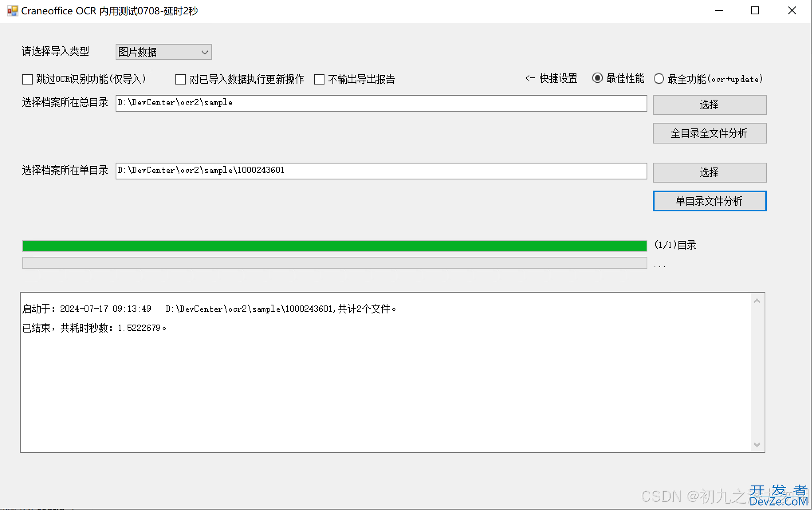This screenshot has width=812, height=510.
Task: Start 全目录全文件分析 analysis
Action: click(710, 133)
